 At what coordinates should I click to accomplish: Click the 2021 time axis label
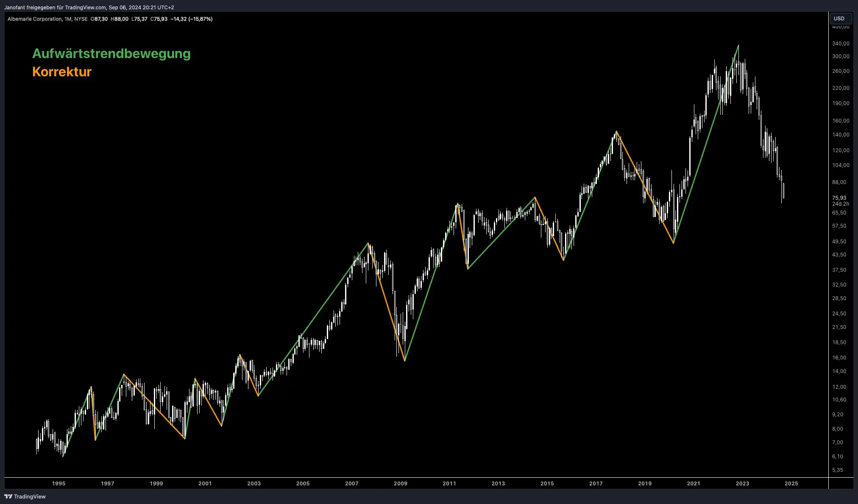[x=694, y=484]
